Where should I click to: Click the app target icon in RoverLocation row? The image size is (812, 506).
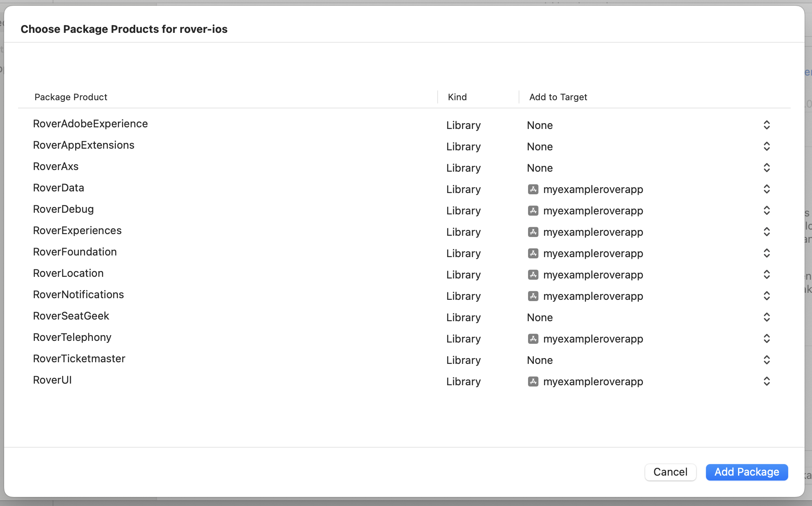click(x=533, y=275)
